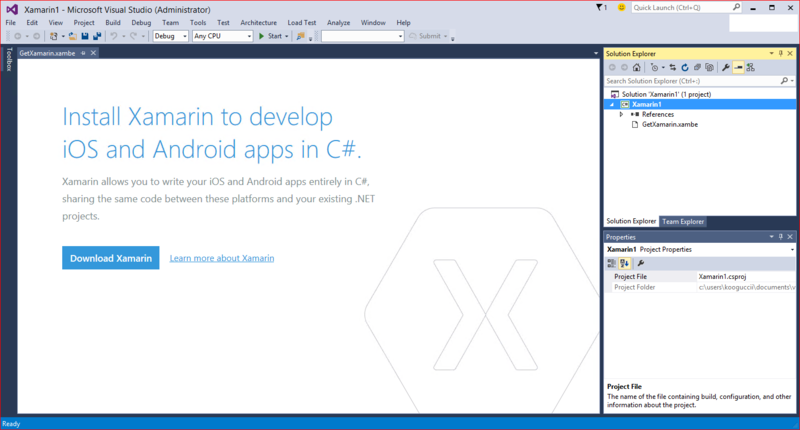This screenshot has width=800, height=430.
Task: Click the Save icon in toolbar
Action: (85, 36)
